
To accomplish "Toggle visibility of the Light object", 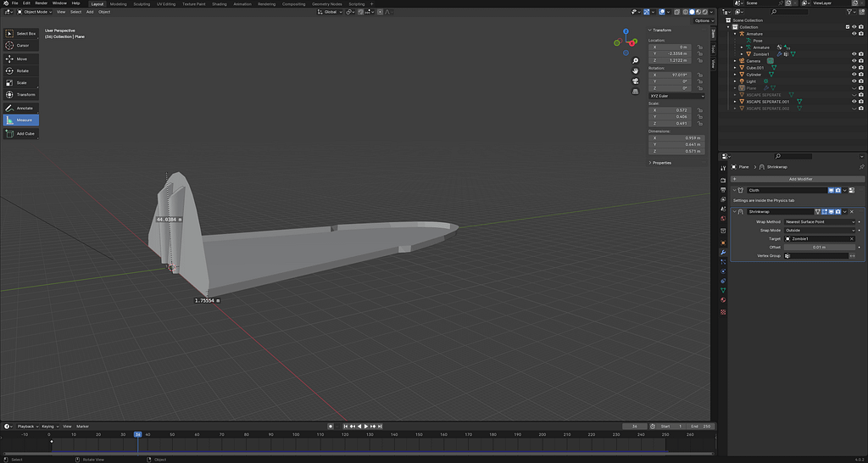I will tap(854, 81).
